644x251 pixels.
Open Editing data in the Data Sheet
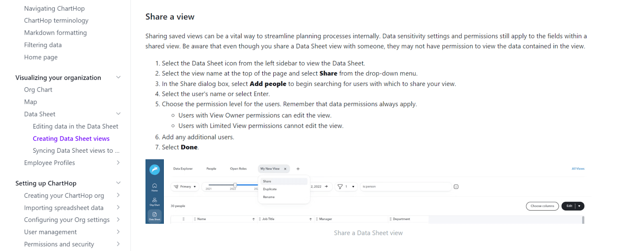(x=76, y=127)
